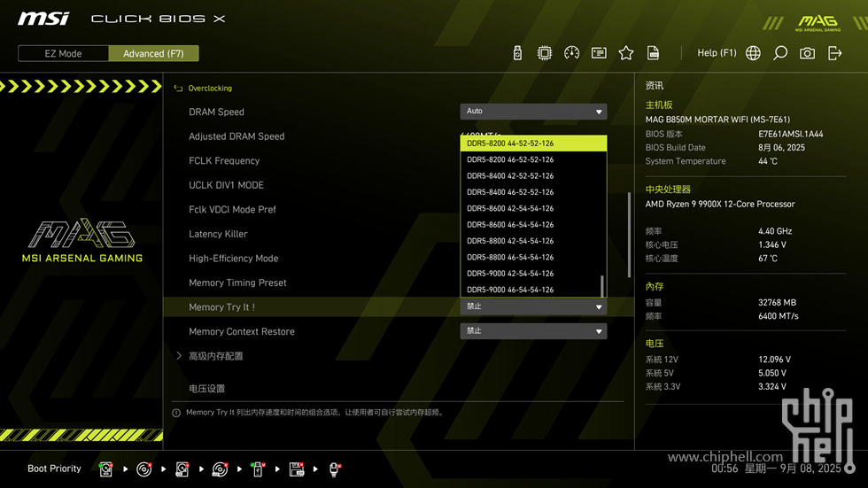Click the back arrow beside Overclocking
The image size is (868, 488).
(178, 88)
